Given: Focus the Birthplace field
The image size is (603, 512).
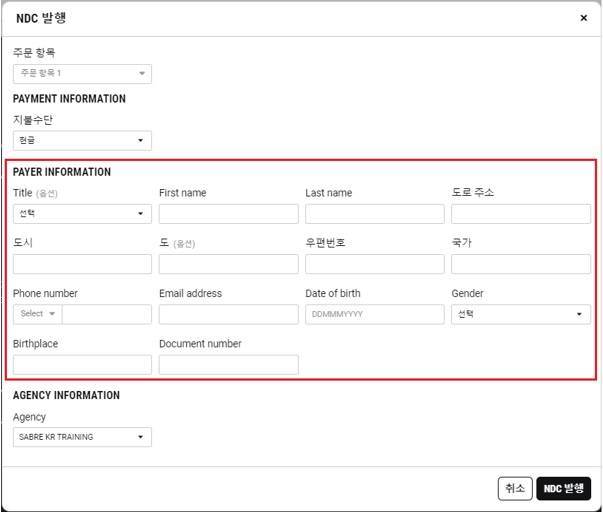Looking at the screenshot, I should 82,365.
